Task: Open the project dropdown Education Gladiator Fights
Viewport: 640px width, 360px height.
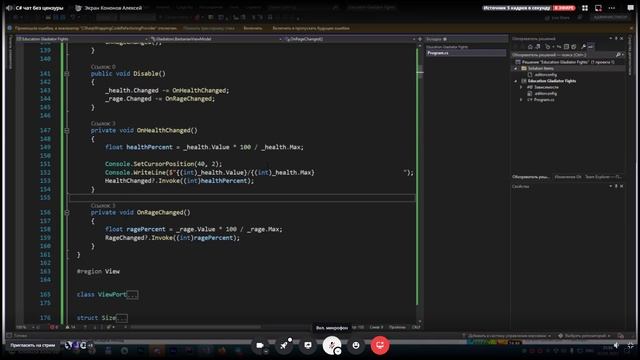Action: pos(82,39)
